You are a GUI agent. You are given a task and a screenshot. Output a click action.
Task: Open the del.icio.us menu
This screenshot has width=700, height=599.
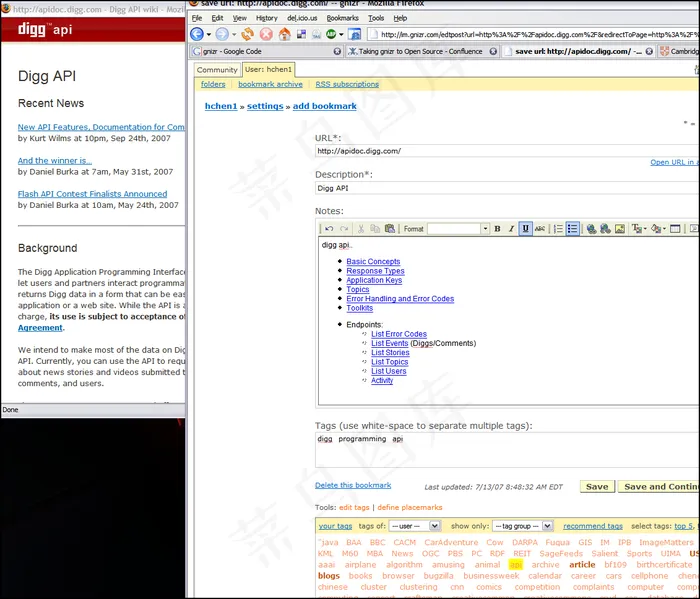302,18
